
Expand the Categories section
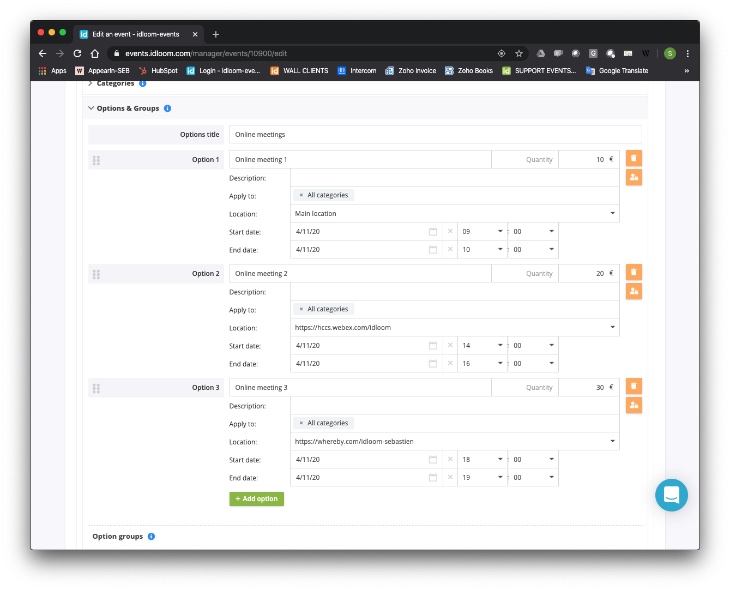point(90,83)
